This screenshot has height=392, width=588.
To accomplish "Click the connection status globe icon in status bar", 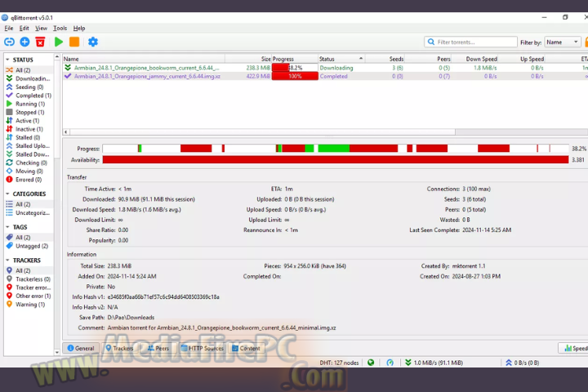I will (371, 363).
